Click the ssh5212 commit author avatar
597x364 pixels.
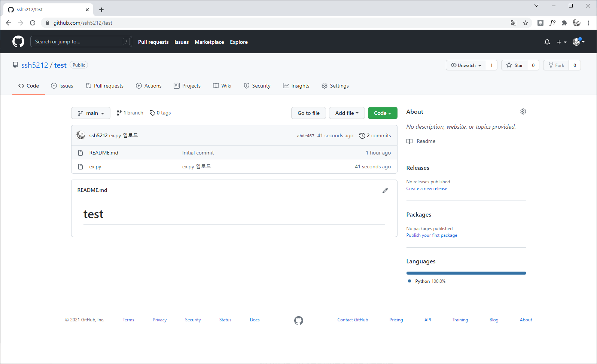[x=80, y=135]
